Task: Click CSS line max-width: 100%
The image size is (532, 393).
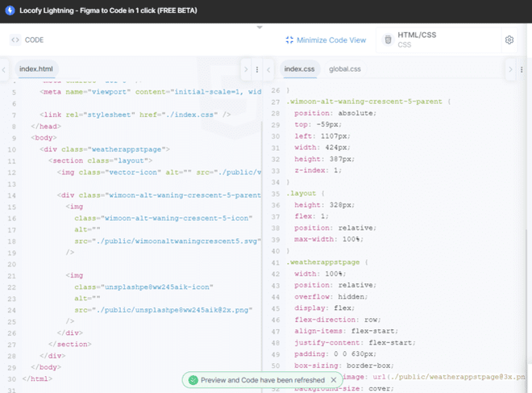Action: point(329,239)
